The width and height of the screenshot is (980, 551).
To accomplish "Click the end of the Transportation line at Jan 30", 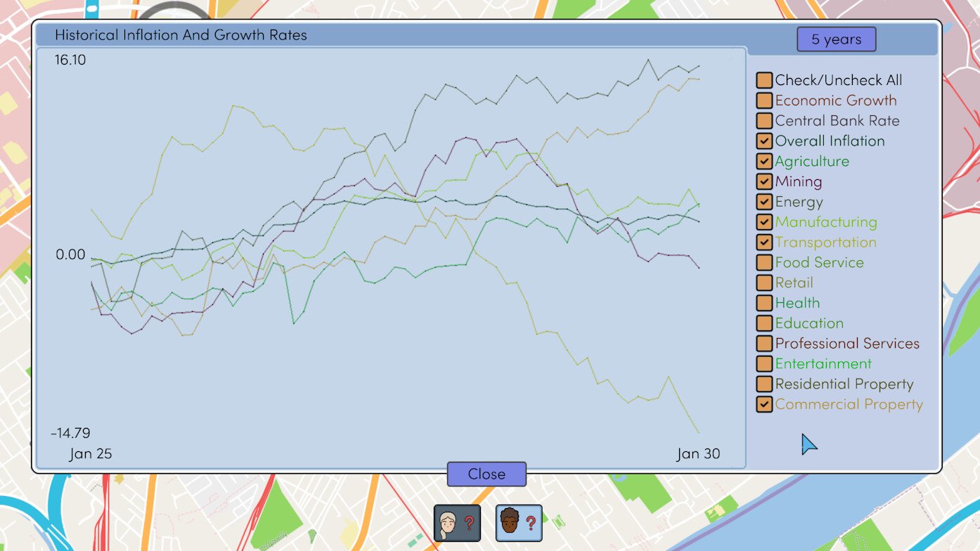I will point(698,432).
